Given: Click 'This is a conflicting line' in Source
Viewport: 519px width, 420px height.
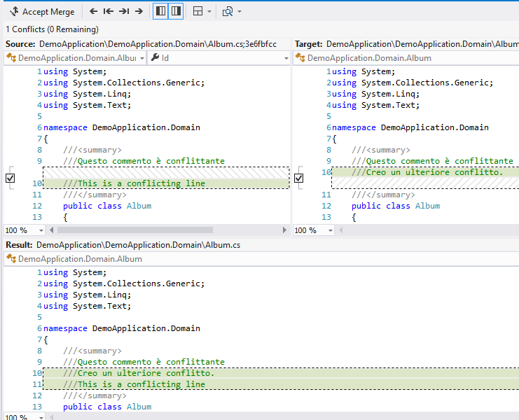Looking at the screenshot, I should (141, 183).
